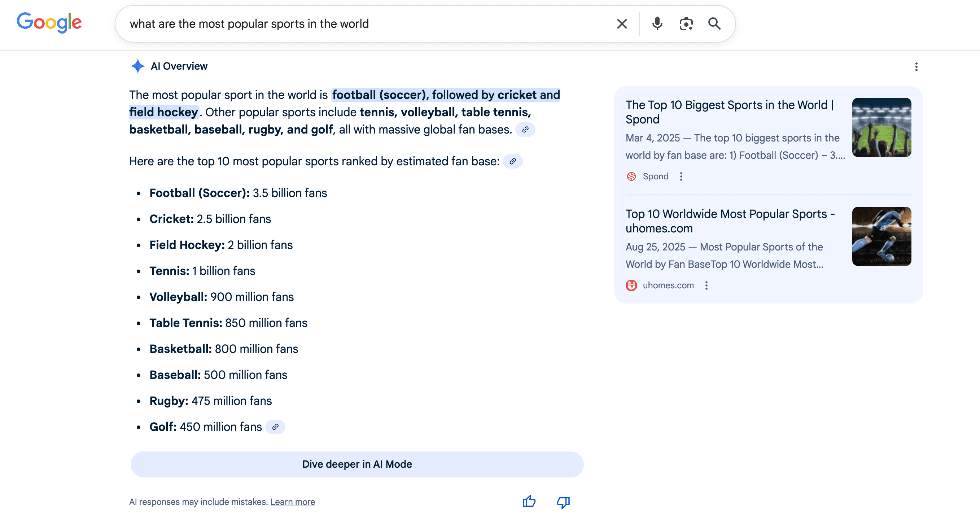Viewport: 980px width, 524px height.
Task: Open 'Top 10 Worldwide Most Popular Sports' result
Action: [x=730, y=221]
